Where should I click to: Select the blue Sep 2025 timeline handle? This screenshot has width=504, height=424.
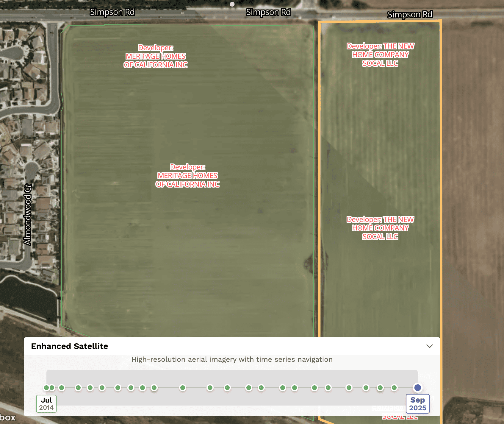(417, 387)
